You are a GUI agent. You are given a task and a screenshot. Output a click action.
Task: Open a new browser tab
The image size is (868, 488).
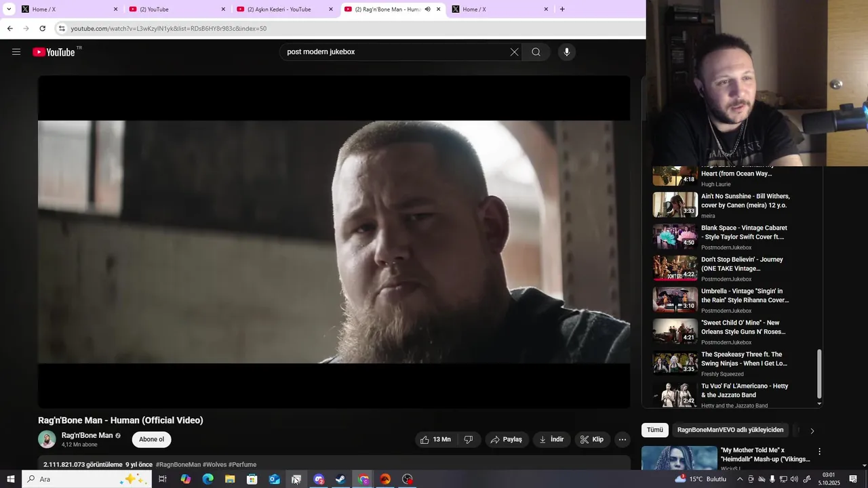[562, 9]
